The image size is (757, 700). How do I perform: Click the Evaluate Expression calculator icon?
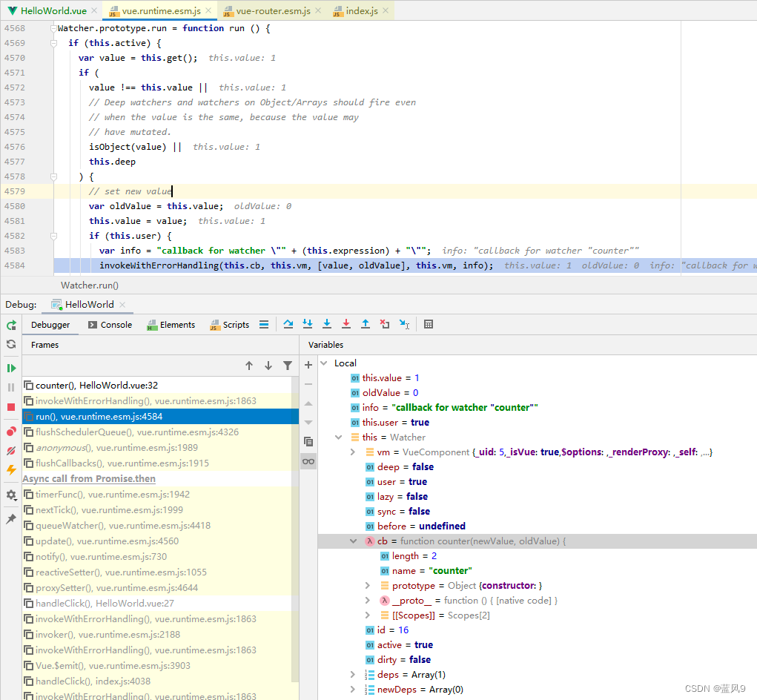tap(429, 324)
